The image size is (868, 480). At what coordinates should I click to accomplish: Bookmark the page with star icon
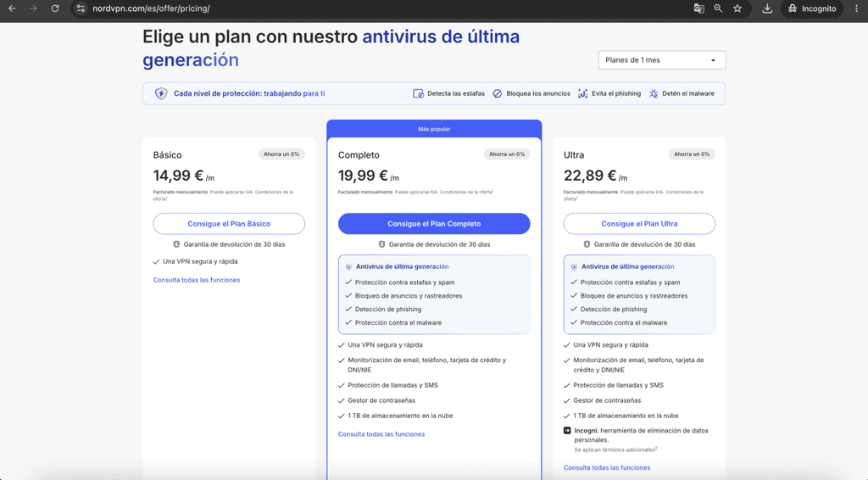click(x=737, y=8)
